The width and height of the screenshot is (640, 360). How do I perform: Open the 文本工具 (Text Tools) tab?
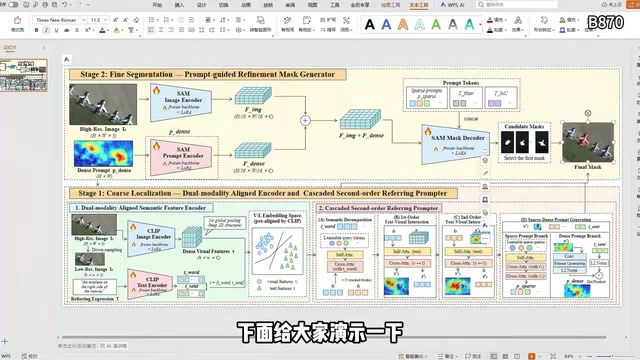419,5
